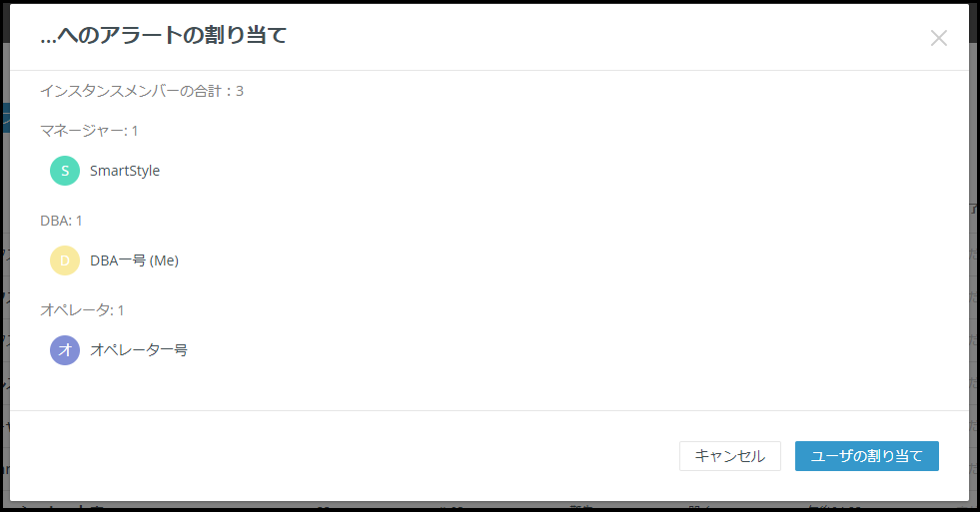Click the マネージャー: 1 group heading

click(x=89, y=131)
